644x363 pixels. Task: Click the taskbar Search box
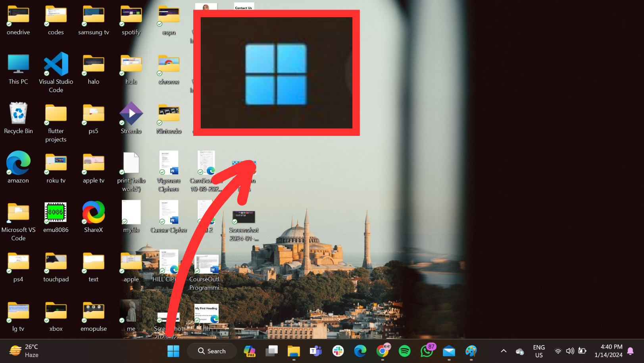(x=212, y=351)
